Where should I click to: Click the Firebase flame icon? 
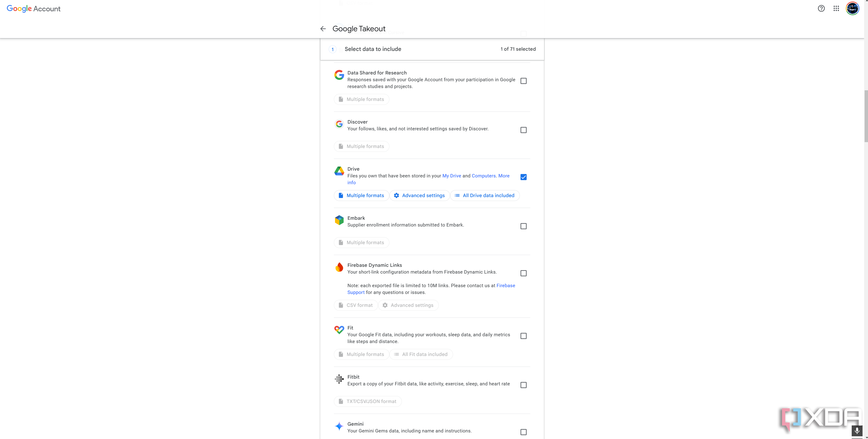[x=339, y=267]
